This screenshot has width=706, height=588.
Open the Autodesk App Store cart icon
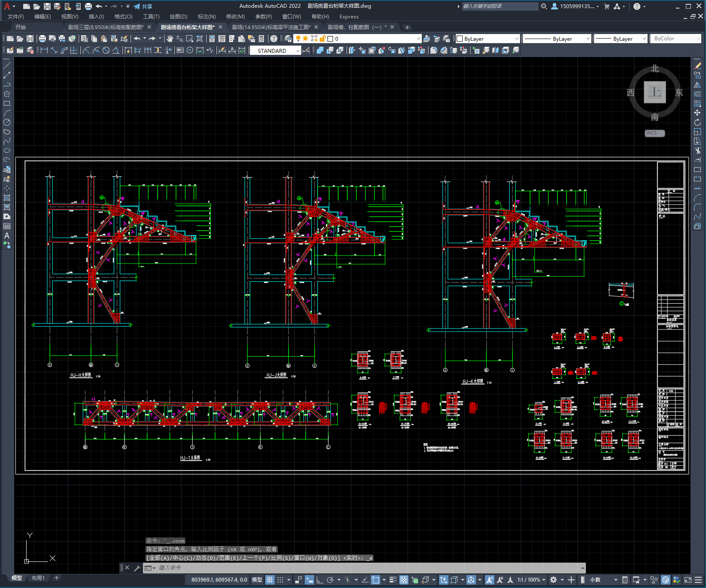pyautogui.click(x=606, y=6)
